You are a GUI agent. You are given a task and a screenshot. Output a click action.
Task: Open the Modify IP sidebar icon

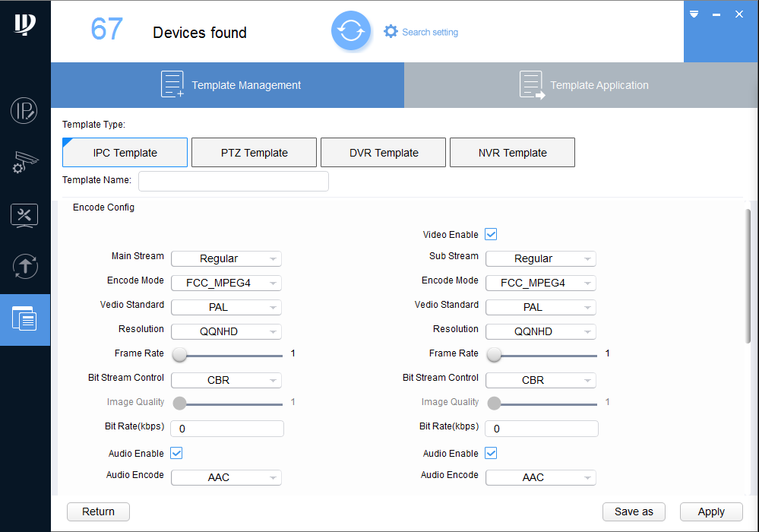(x=24, y=111)
